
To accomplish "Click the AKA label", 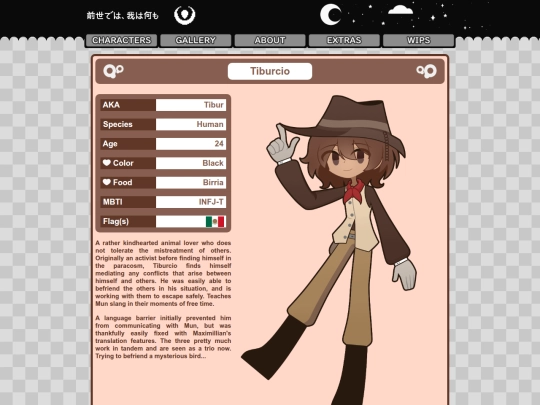I will click(x=111, y=105).
